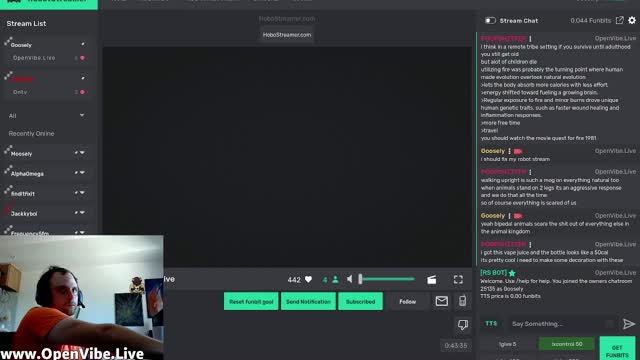This screenshot has width=640, height=360.
Task: Expand the Moosely stream entry
Action: pyautogui.click(x=82, y=153)
